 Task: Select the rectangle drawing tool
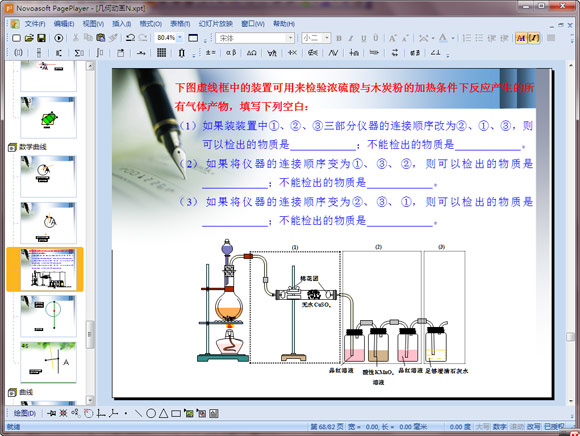(x=176, y=413)
